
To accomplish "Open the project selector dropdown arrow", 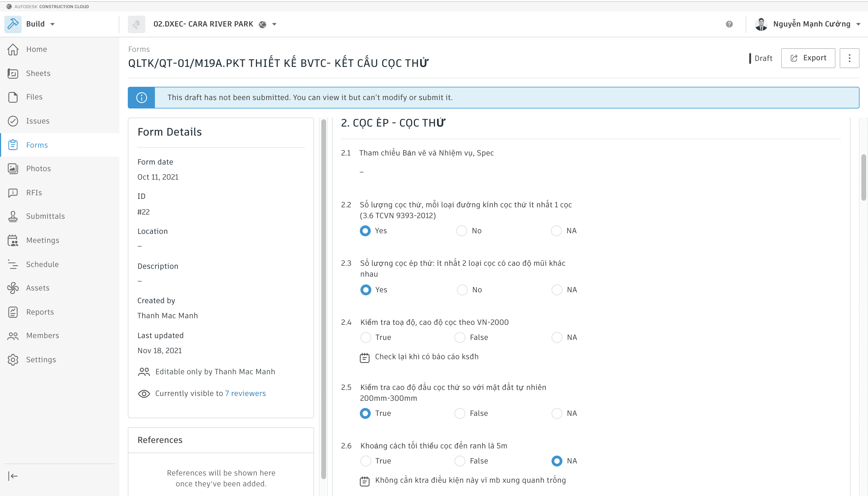I will pos(274,24).
